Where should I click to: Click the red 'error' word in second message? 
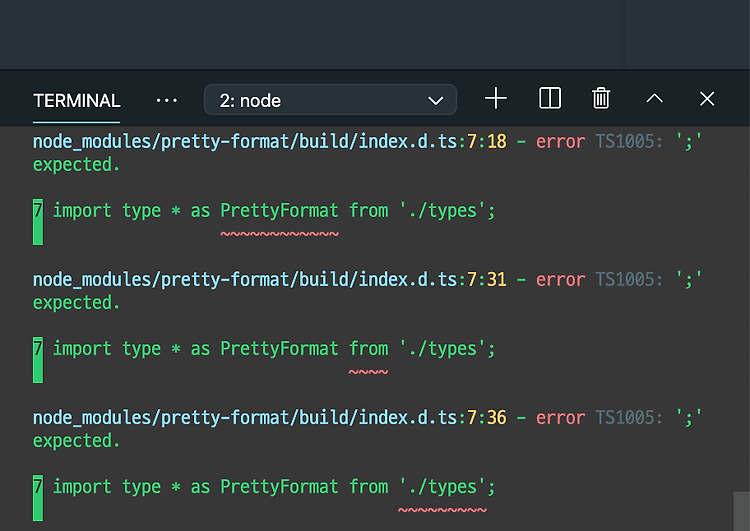point(560,280)
